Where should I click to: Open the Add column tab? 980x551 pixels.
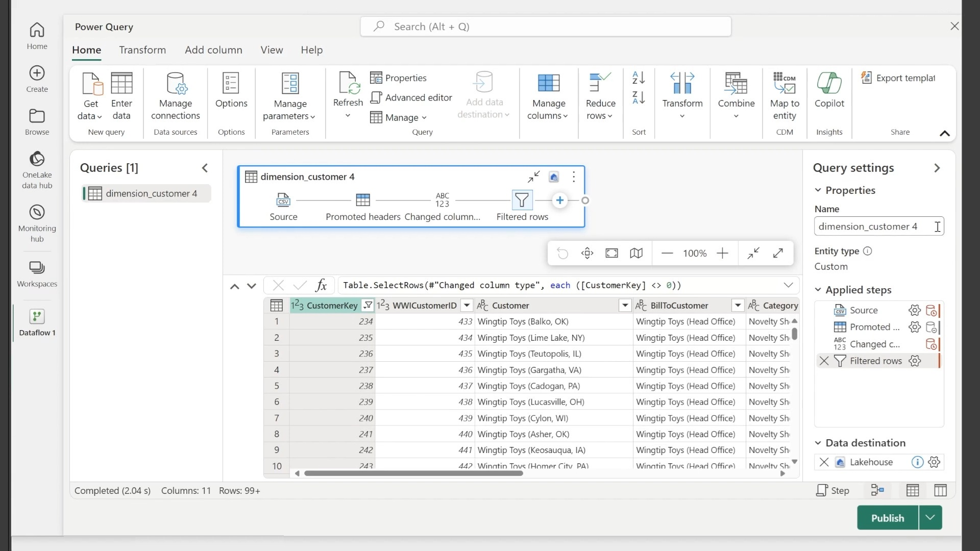pos(213,49)
